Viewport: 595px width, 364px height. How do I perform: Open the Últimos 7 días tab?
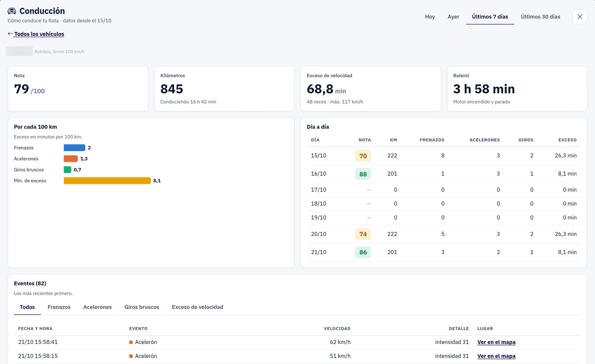490,17
